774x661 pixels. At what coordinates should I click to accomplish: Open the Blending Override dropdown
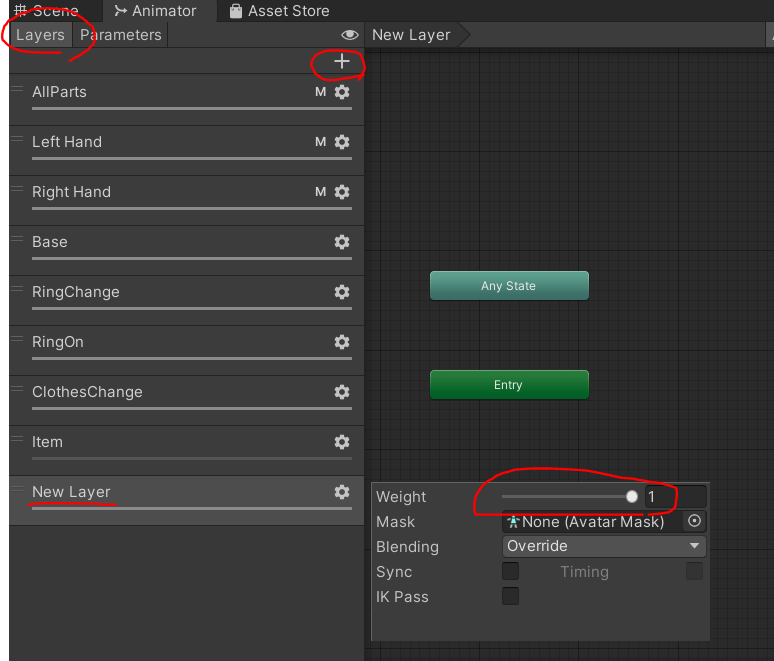pyautogui.click(x=604, y=546)
